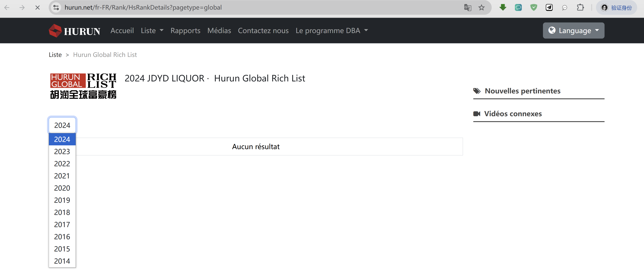Select 2023 from the year list
Screen dimensions: 644x271
pos(62,151)
